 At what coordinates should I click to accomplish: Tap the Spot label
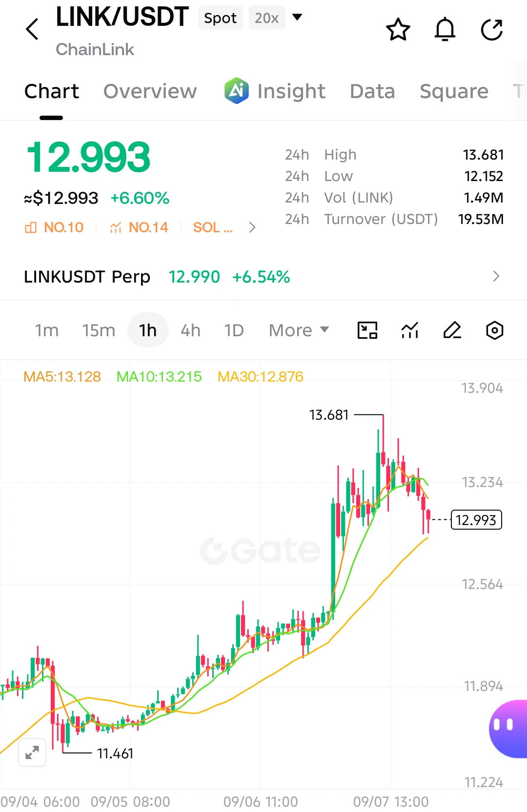pos(220,18)
